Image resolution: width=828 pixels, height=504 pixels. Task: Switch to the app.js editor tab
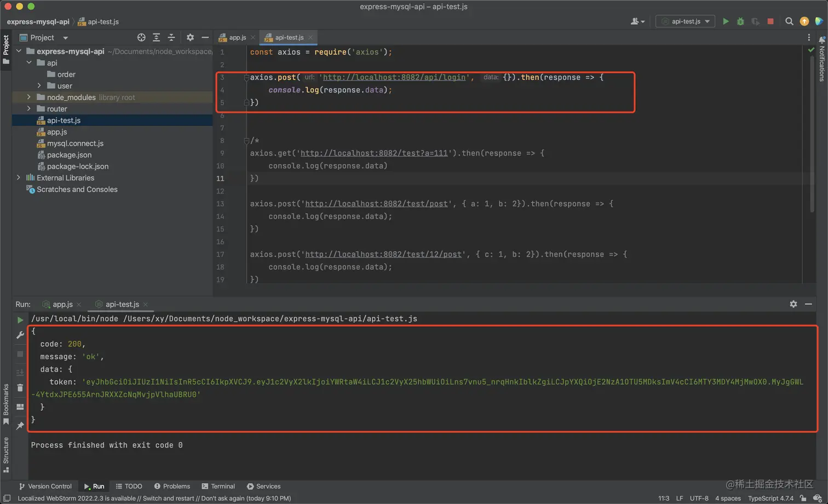(237, 37)
